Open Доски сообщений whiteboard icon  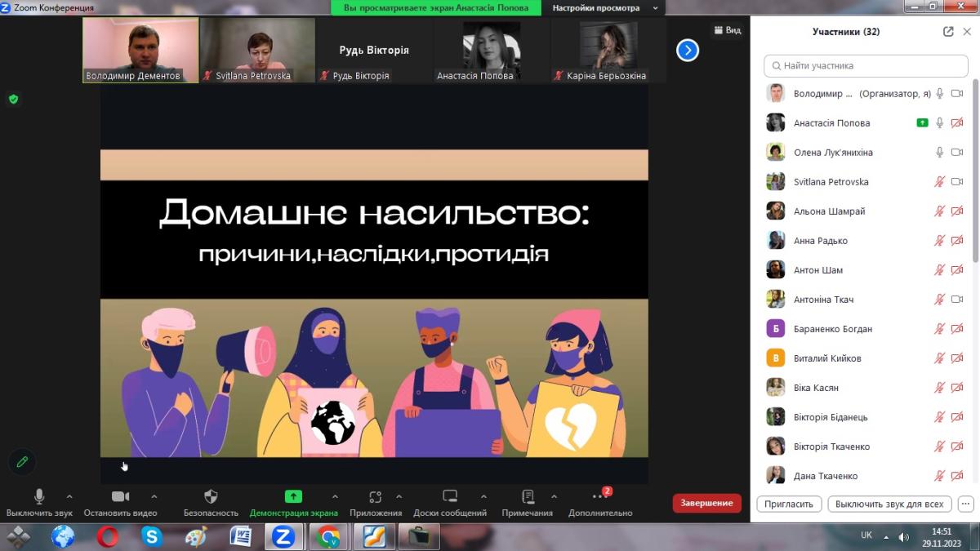pos(449,496)
